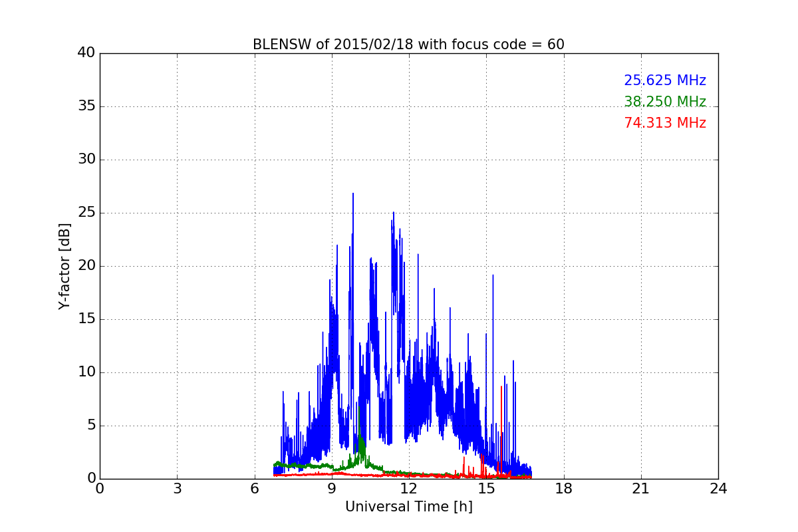This screenshot has width=798, height=532.
Task: Click the plot title mentioning BLENSW
Action: [408, 45]
